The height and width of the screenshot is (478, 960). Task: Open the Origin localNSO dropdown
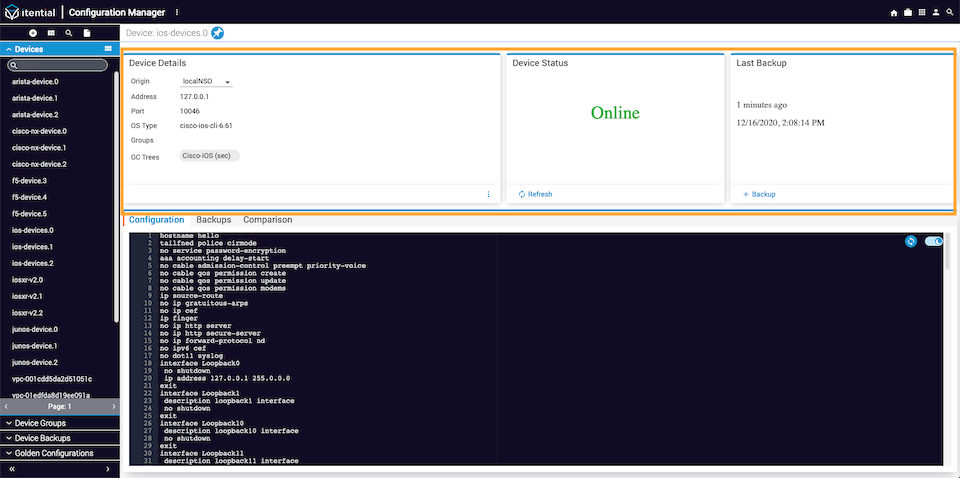pyautogui.click(x=206, y=81)
